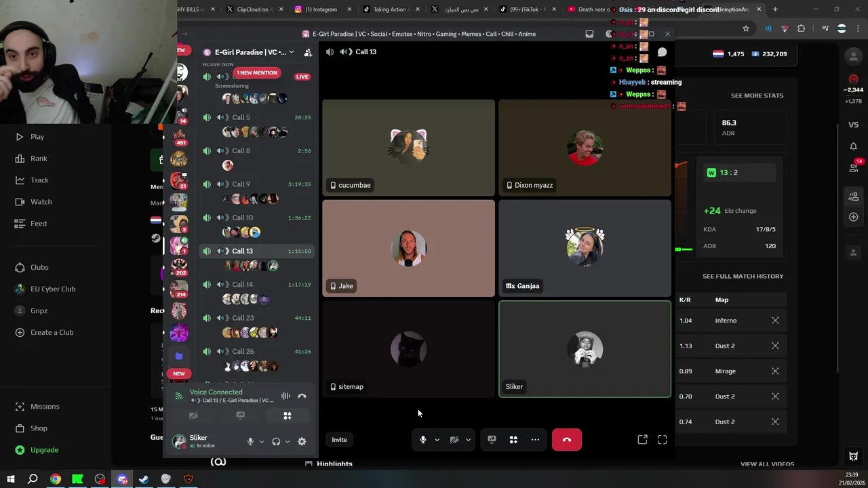Open Steam from Windows taskbar
The width and height of the screenshot is (868, 488).
click(x=144, y=479)
